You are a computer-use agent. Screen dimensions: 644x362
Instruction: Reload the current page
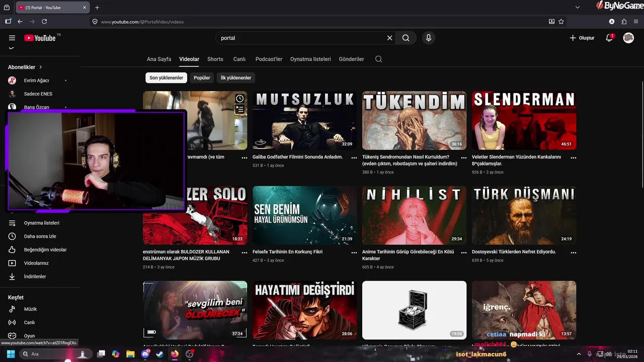pos(44,22)
